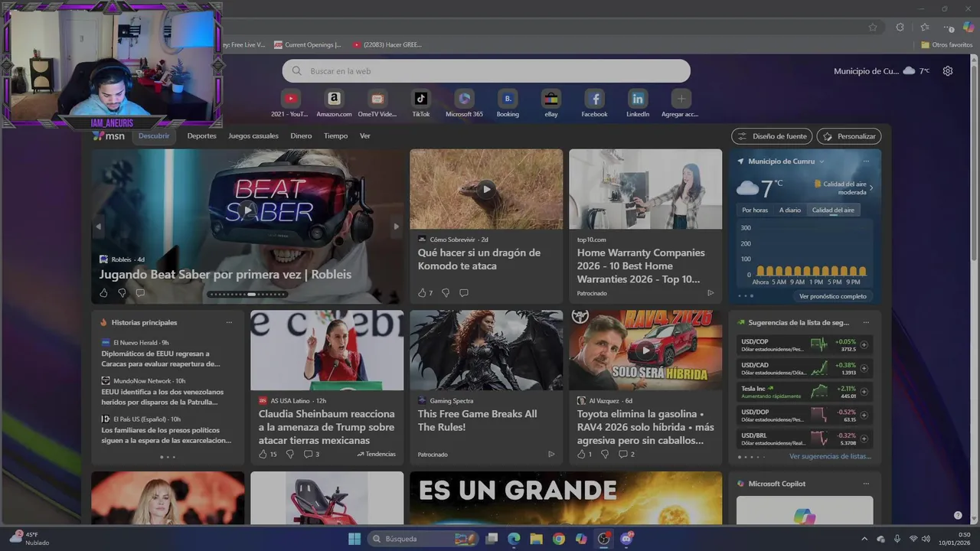Open the feedback help question-mark icon
This screenshot has width=980, height=551.
(x=958, y=515)
